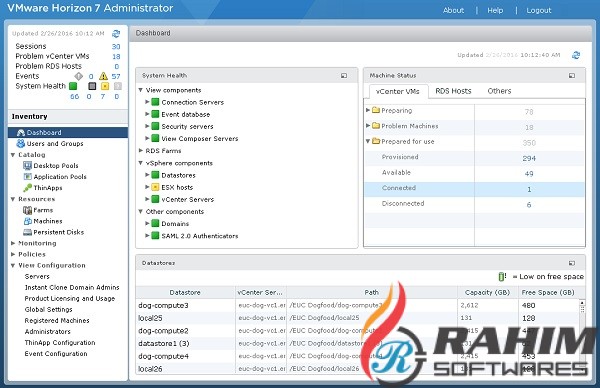
Task: Click the Farms icon
Action: pyautogui.click(x=27, y=210)
